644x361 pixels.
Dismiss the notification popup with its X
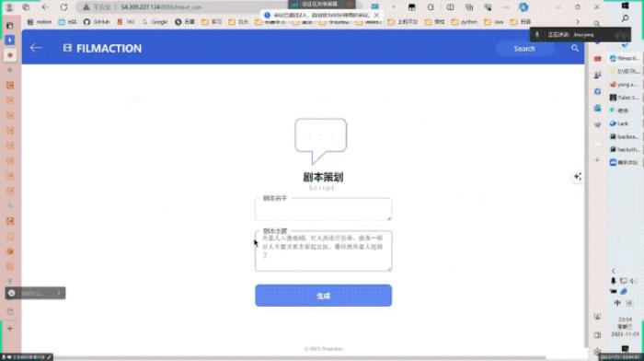coord(376,16)
